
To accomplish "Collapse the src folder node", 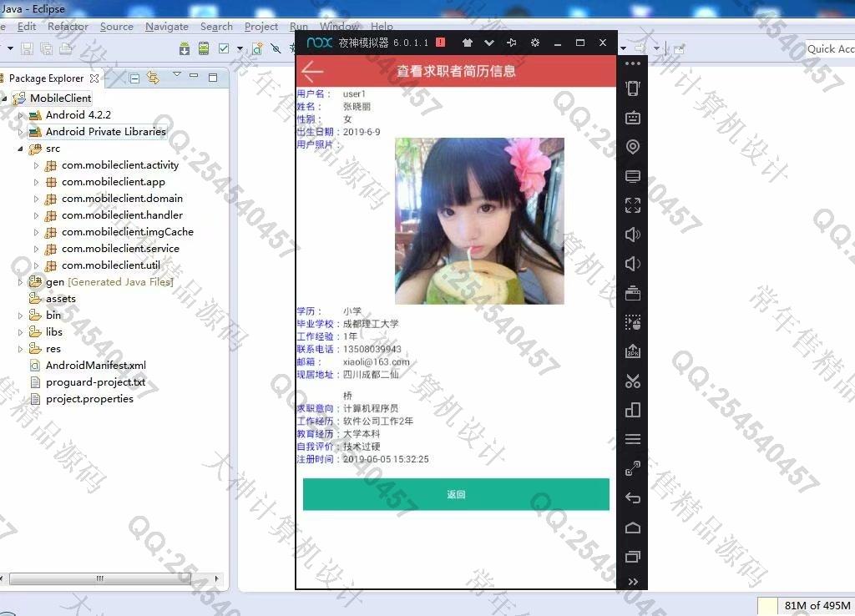I will click(x=20, y=149).
